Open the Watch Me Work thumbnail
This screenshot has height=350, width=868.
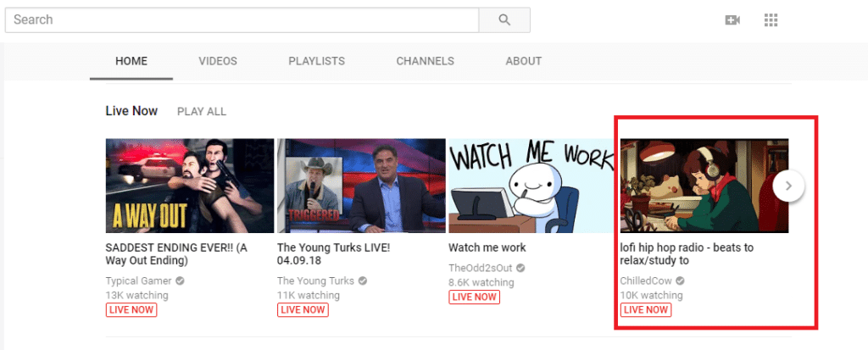pyautogui.click(x=531, y=186)
